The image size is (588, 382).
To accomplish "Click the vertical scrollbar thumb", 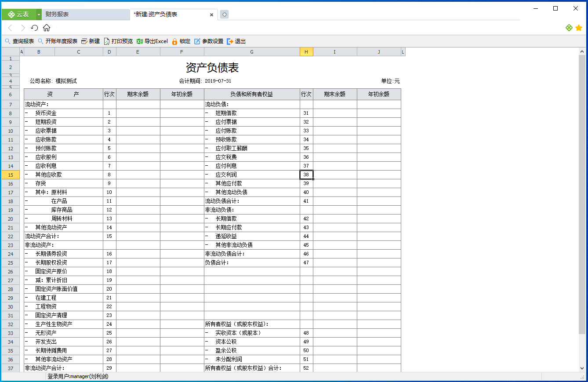I will click(x=582, y=194).
